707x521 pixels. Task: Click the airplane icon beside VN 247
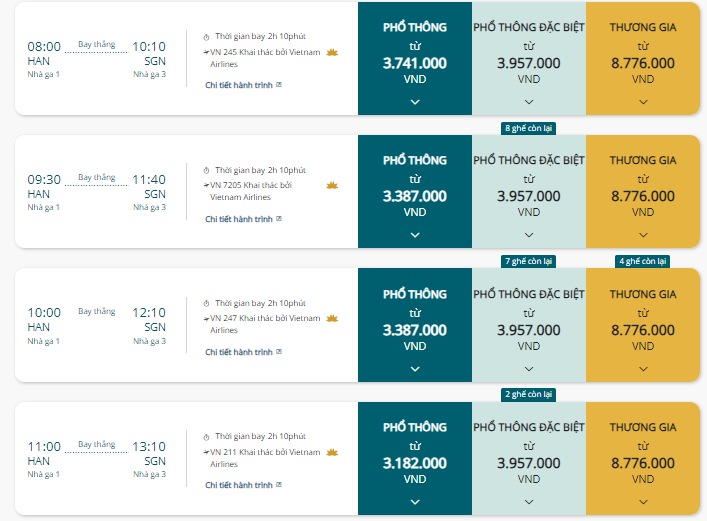click(x=206, y=319)
